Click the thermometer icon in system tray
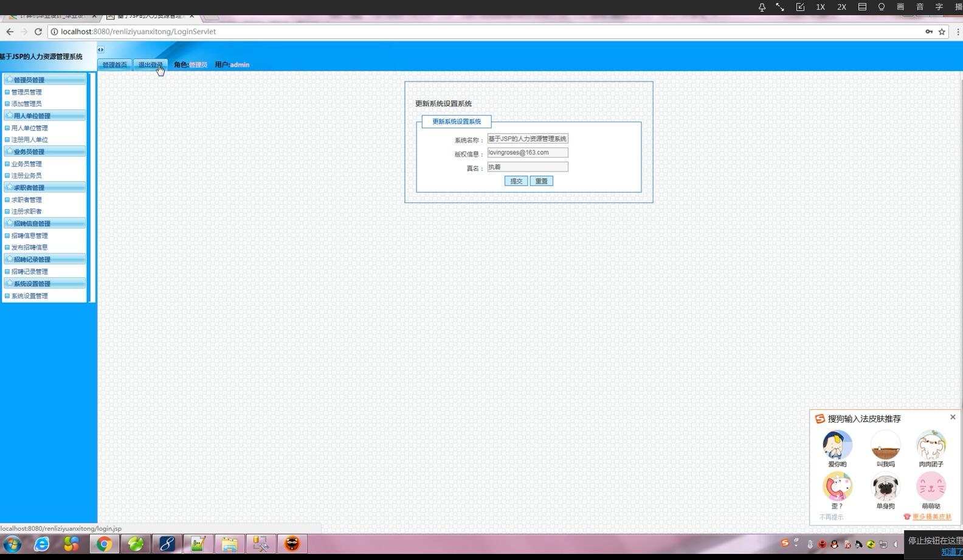The image size is (963, 560). pyautogui.click(x=810, y=544)
